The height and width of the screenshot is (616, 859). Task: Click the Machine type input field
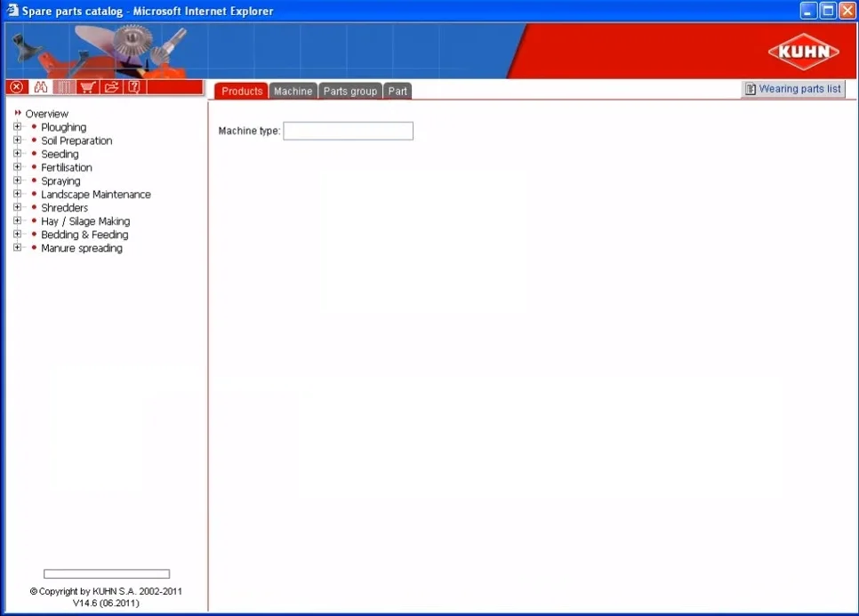(x=349, y=131)
